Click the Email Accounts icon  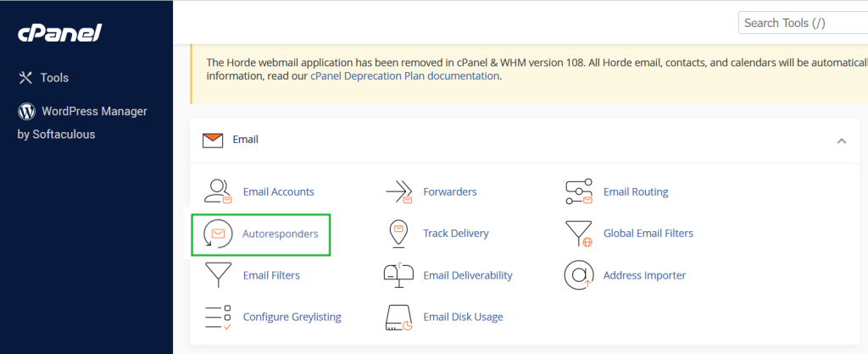click(x=218, y=191)
